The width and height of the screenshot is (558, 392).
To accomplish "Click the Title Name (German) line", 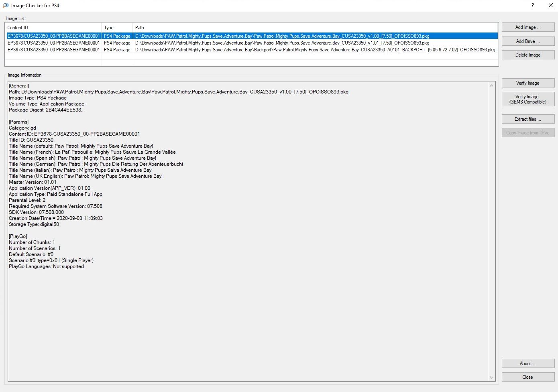I will click(96, 164).
